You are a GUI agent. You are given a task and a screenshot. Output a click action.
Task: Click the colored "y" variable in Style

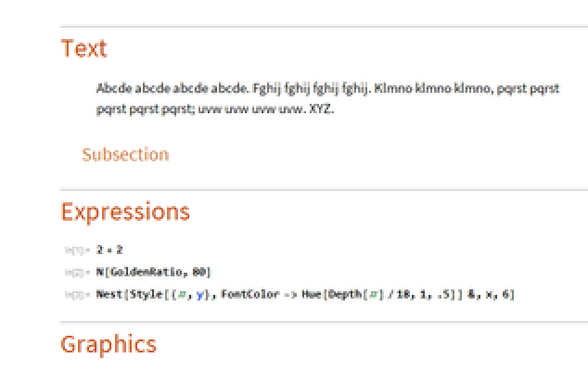tap(198, 294)
